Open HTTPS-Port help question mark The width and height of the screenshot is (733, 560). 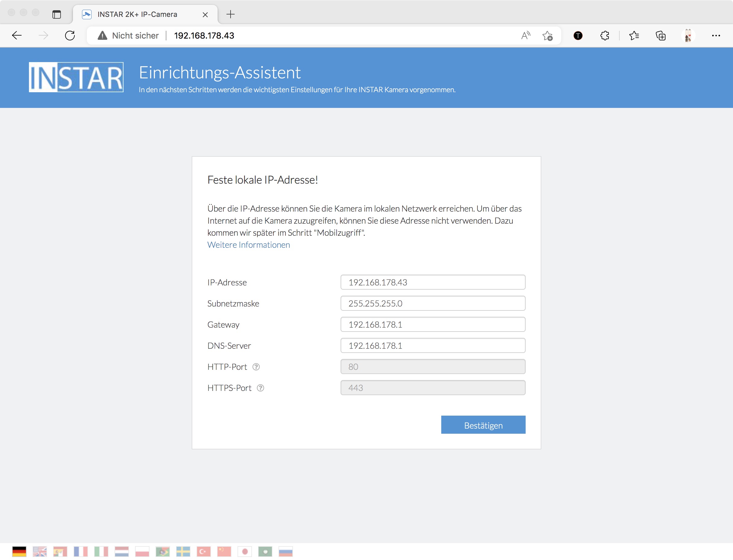260,388
